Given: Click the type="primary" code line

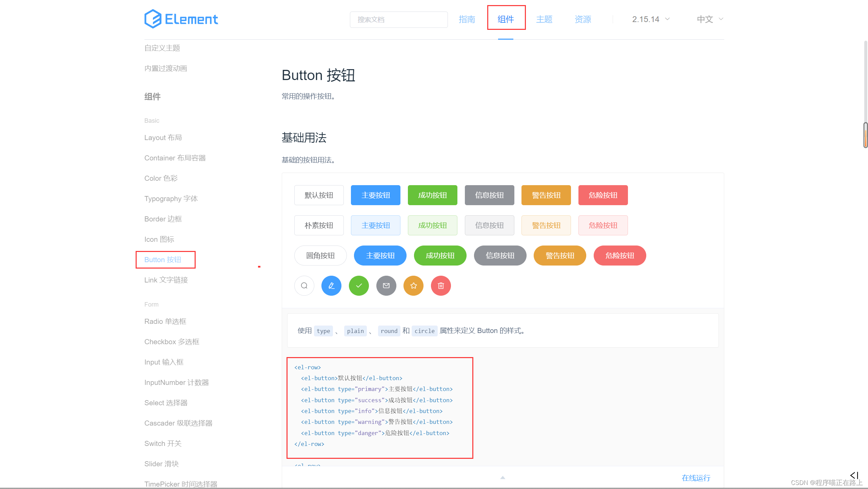Looking at the screenshot, I should pyautogui.click(x=377, y=389).
